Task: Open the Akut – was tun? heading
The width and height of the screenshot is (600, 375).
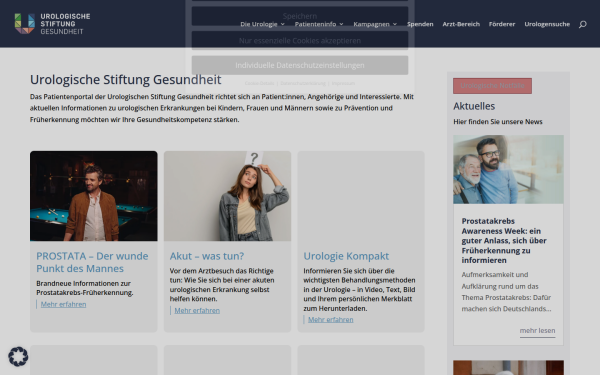Action: [x=207, y=256]
